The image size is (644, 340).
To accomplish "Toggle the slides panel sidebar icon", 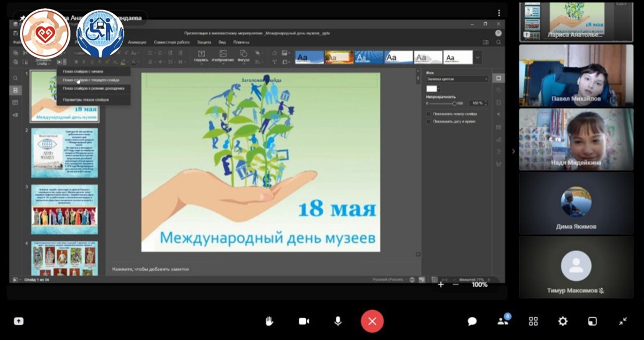I will tap(15, 90).
